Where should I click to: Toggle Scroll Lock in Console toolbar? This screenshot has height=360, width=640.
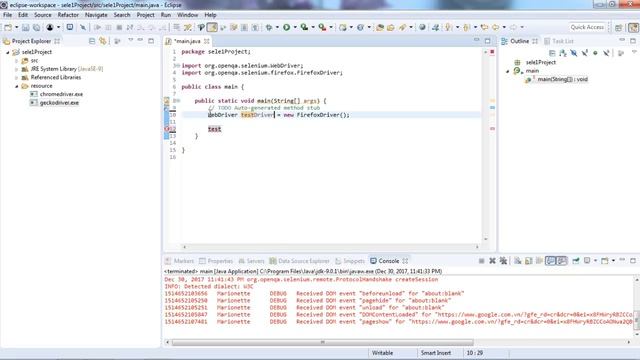point(529,261)
